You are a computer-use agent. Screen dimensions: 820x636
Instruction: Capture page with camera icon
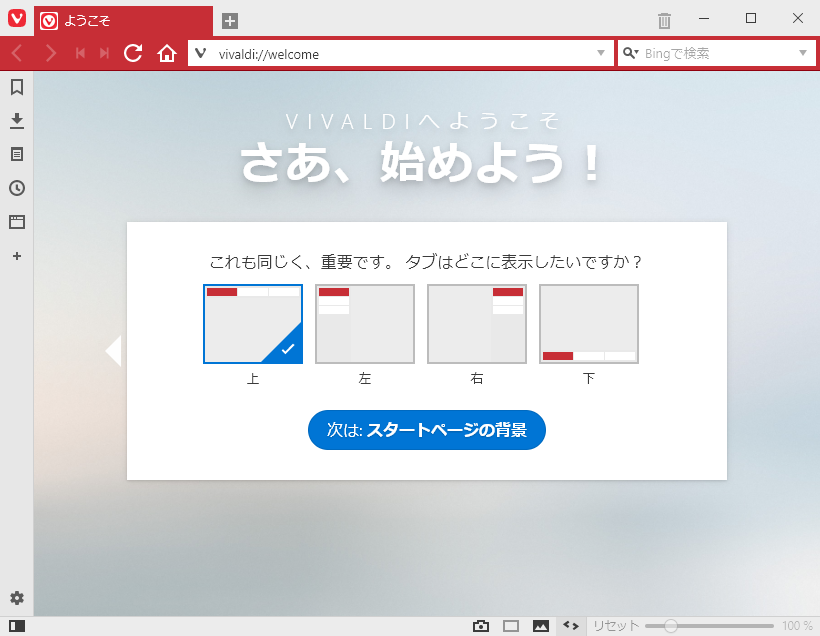tap(481, 626)
